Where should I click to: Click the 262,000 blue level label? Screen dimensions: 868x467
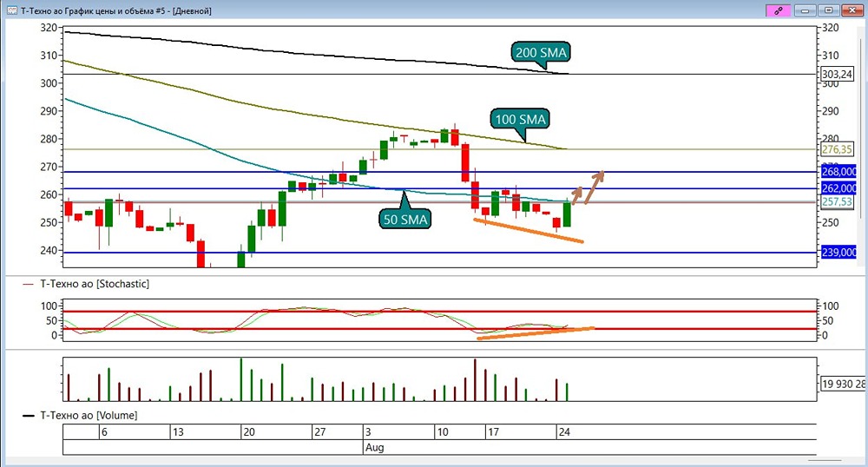838,188
